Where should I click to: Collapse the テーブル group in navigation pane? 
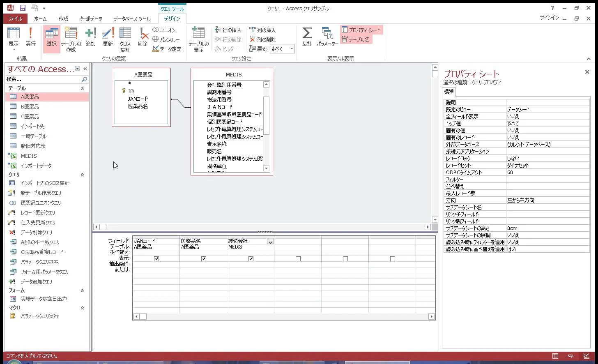pos(82,88)
